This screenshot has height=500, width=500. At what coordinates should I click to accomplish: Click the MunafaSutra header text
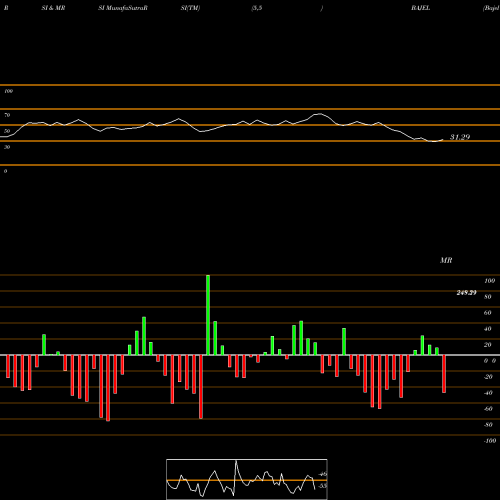click(x=123, y=8)
